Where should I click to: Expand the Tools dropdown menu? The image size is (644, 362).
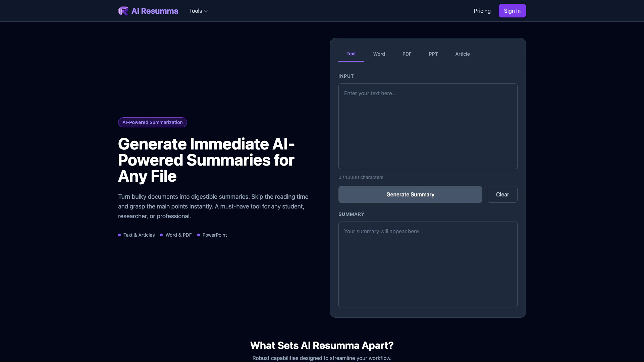[x=199, y=11]
